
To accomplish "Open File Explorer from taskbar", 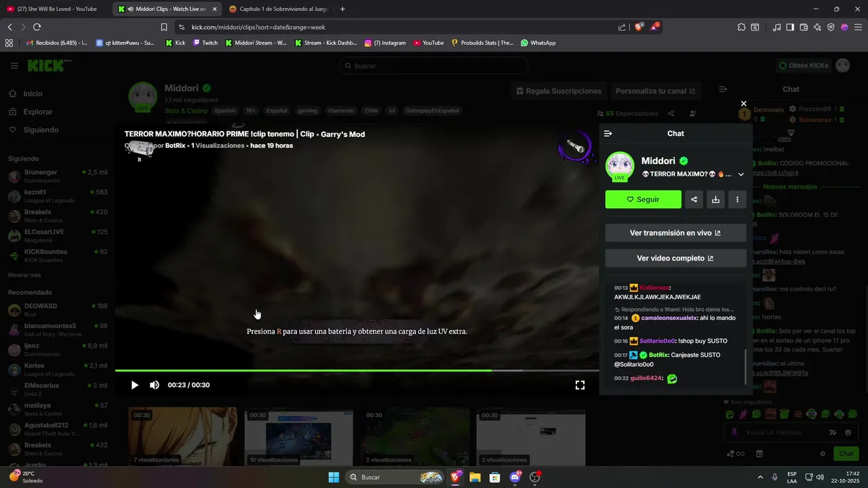I will 475,477.
